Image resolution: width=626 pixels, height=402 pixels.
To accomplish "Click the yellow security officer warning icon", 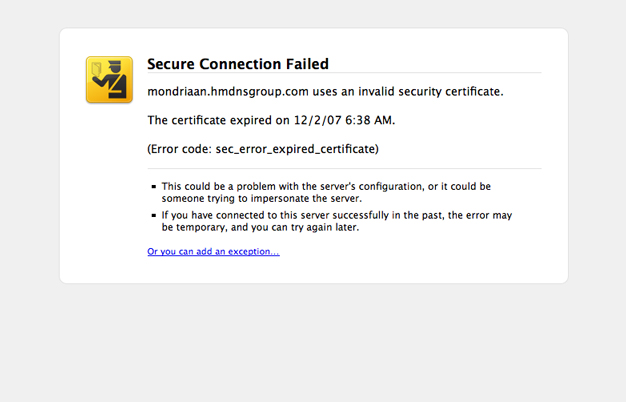I will 109,80.
